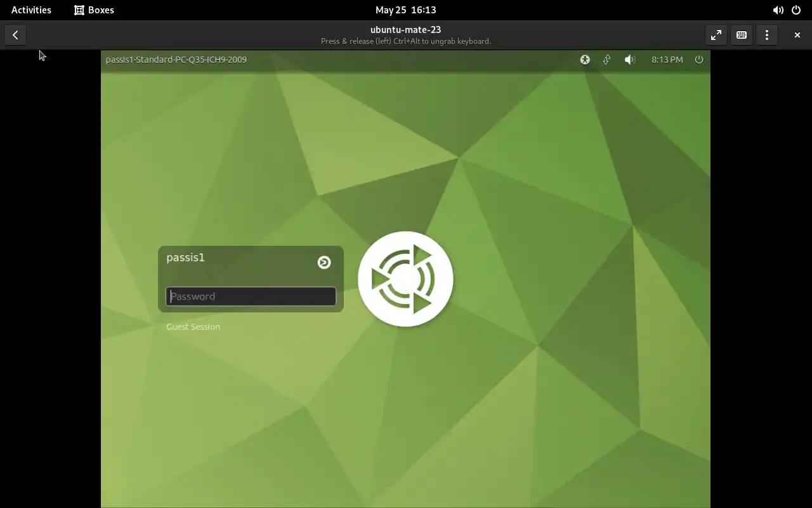Image resolution: width=812 pixels, height=508 pixels.
Task: Open the Boxes keyboard shortcuts button
Action: click(x=742, y=35)
